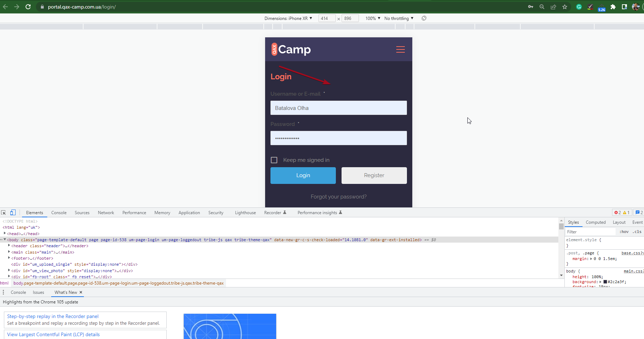Select the inspect element tool in DevTools
This screenshot has width=644, height=339.
[4, 212]
